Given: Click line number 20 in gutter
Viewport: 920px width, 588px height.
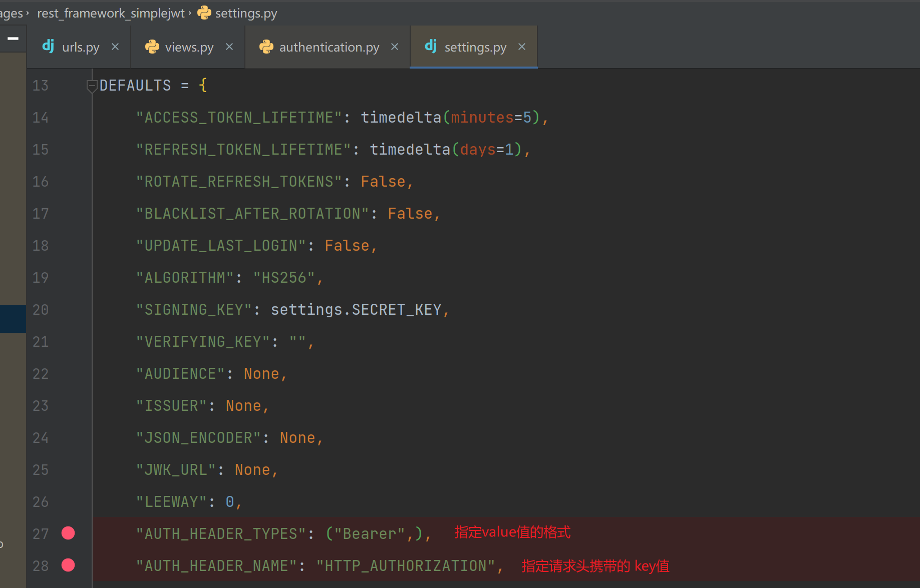Looking at the screenshot, I should [41, 310].
